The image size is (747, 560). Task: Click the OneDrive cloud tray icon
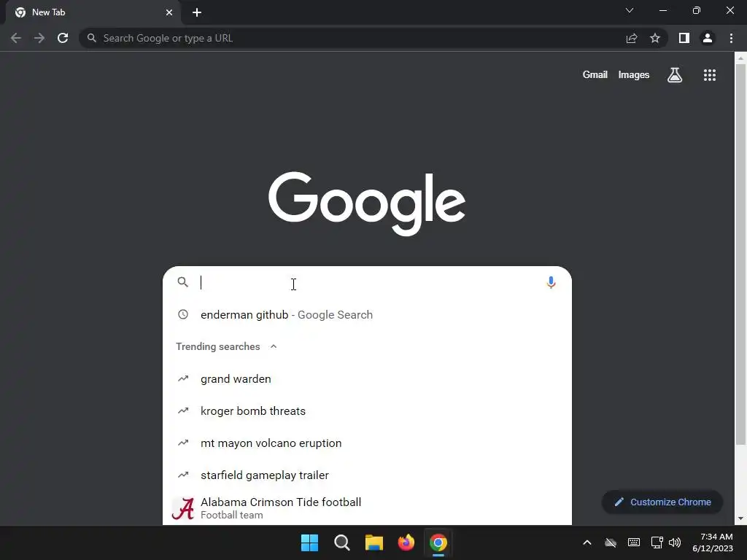tap(611, 542)
